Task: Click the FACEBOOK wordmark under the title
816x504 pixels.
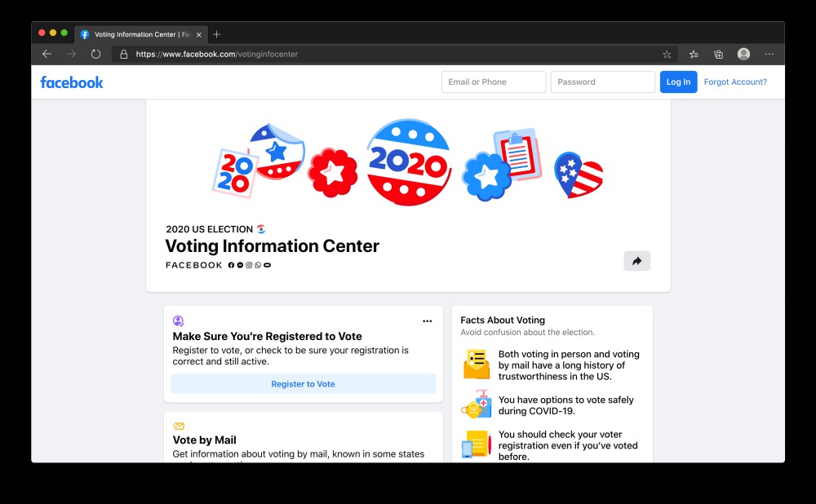Action: click(x=194, y=265)
